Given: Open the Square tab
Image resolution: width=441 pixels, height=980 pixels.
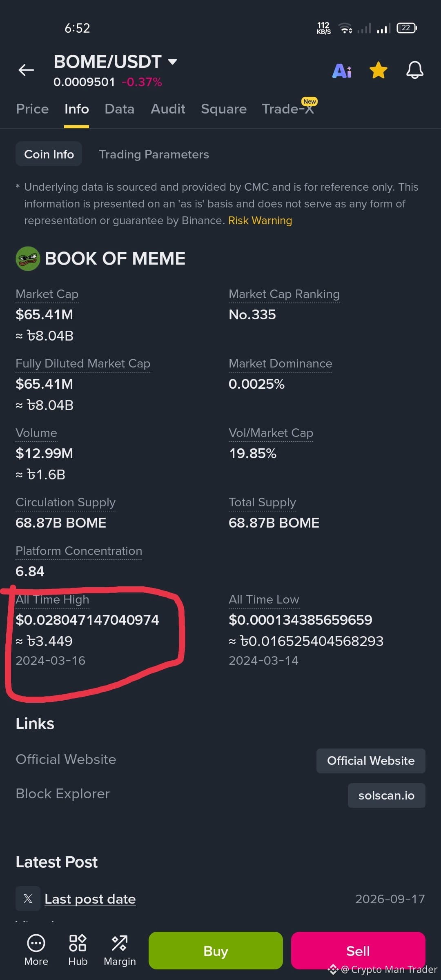Looking at the screenshot, I should pos(224,109).
